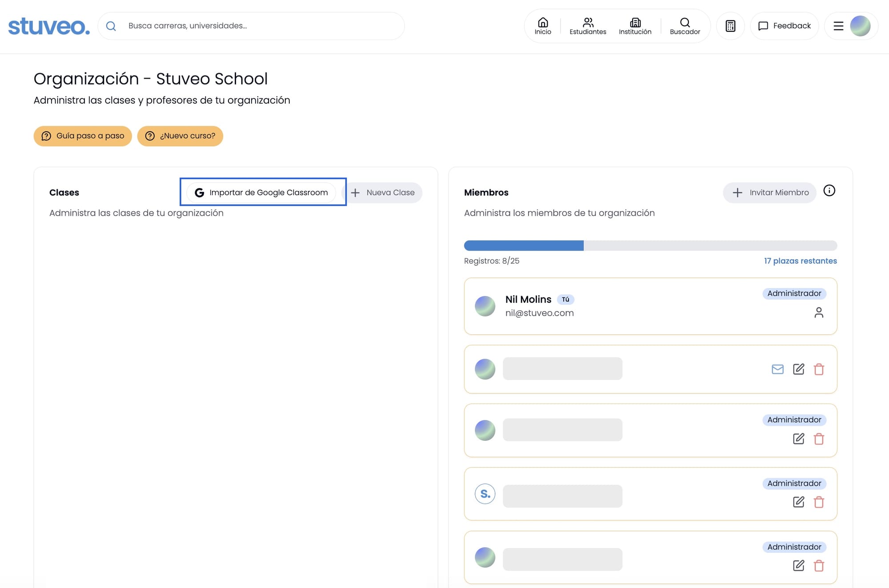889x588 pixels.
Task: Click the members registration progress bar
Action: 650,245
